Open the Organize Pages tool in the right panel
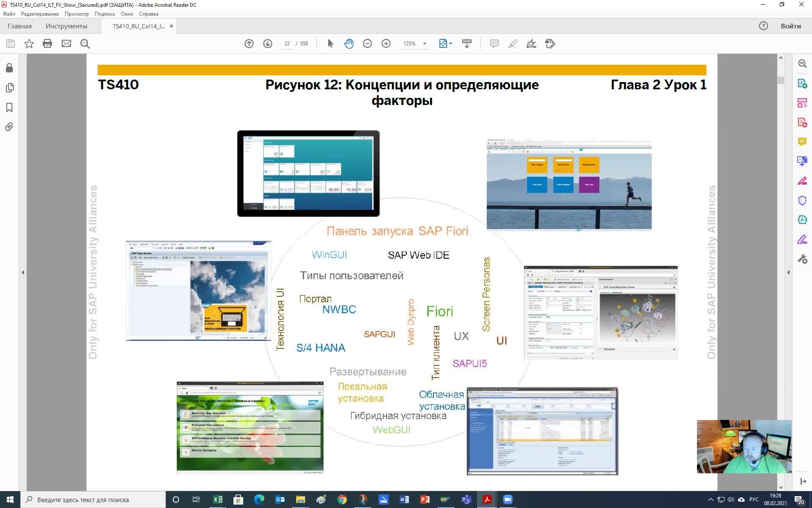The image size is (812, 508). pos(802,103)
